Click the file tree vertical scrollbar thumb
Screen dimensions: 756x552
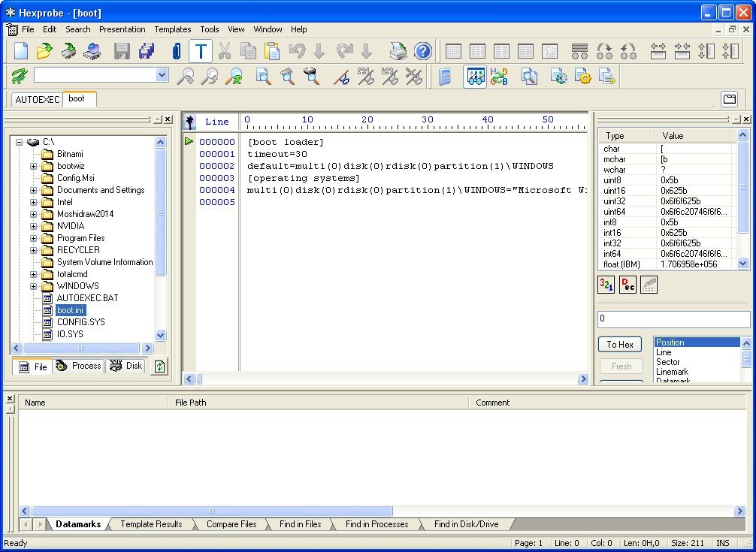(161, 212)
